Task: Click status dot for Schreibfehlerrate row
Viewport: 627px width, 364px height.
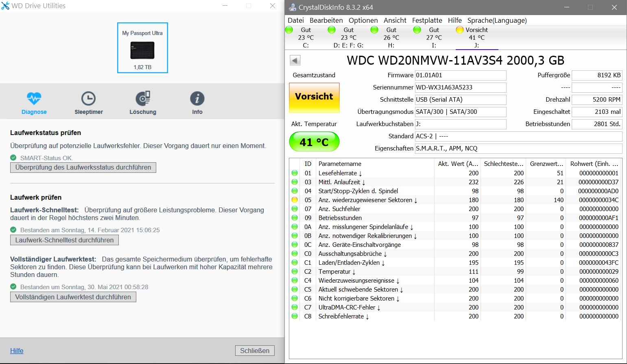Action: tap(295, 316)
